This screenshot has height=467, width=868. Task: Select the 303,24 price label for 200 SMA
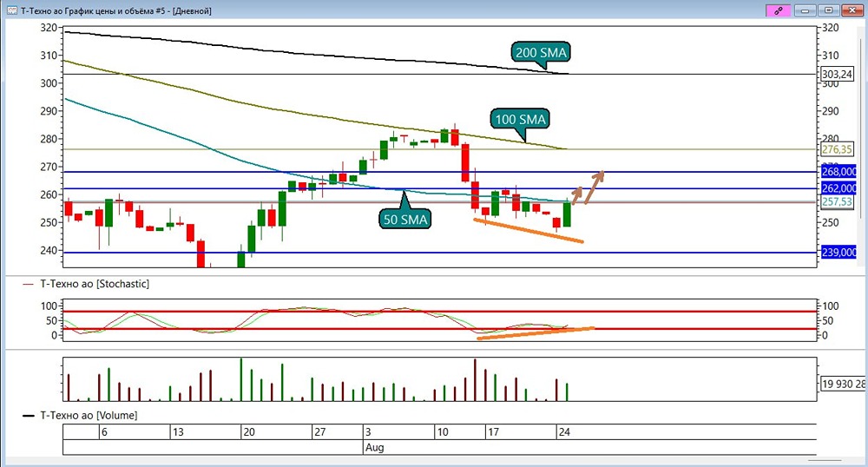coord(837,74)
